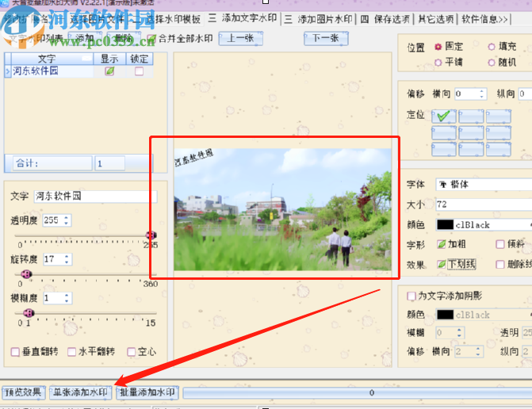Select top-right 定位 grid button
This screenshot has width=532, height=409.
[499, 117]
